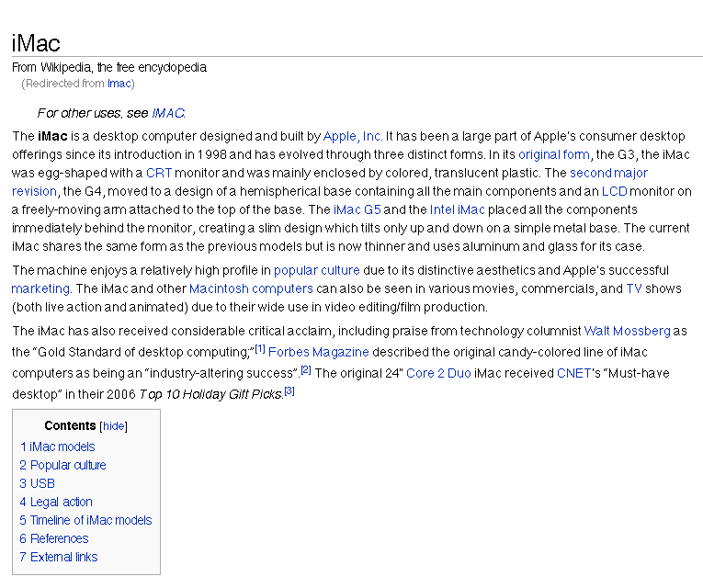Jump to footnote reference [1]

[260, 349]
